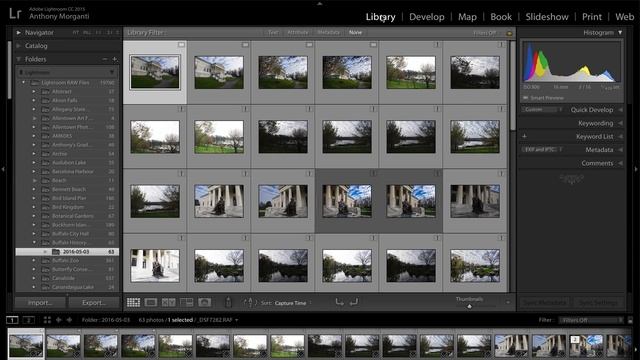640x360 pixels.
Task: Expand the Comments panel
Action: (620, 163)
